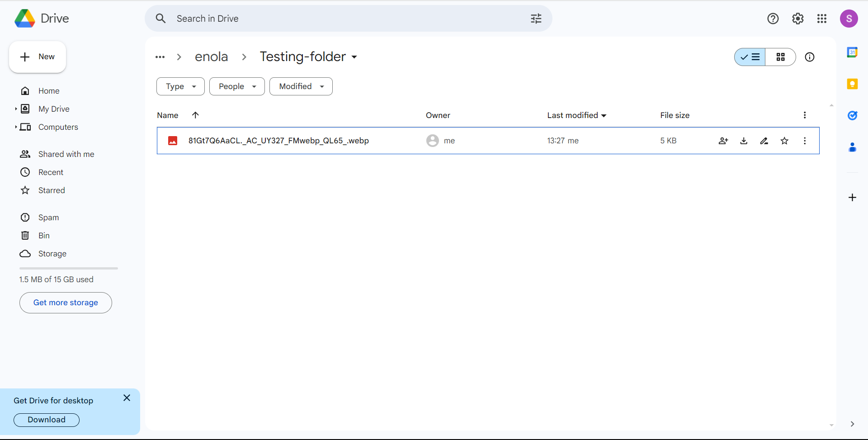The width and height of the screenshot is (868, 440).
Task: Toggle the view details info panel
Action: tap(809, 57)
